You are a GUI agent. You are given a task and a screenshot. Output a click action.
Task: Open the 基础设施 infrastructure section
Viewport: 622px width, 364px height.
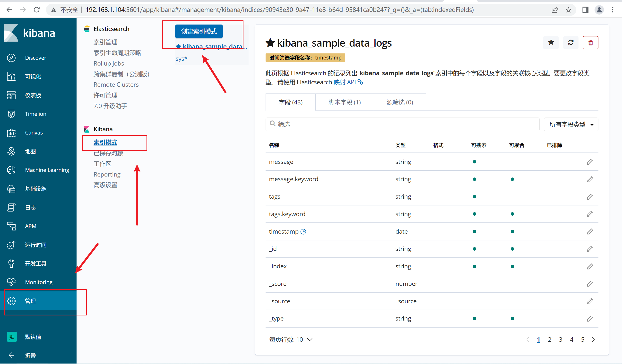(35, 189)
